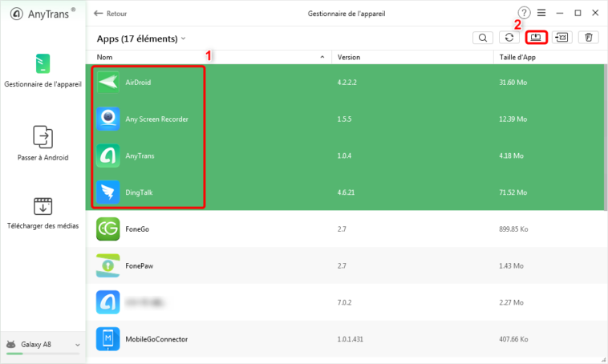Select the FoneGo name text
This screenshot has height=364, width=608.
click(x=137, y=229)
